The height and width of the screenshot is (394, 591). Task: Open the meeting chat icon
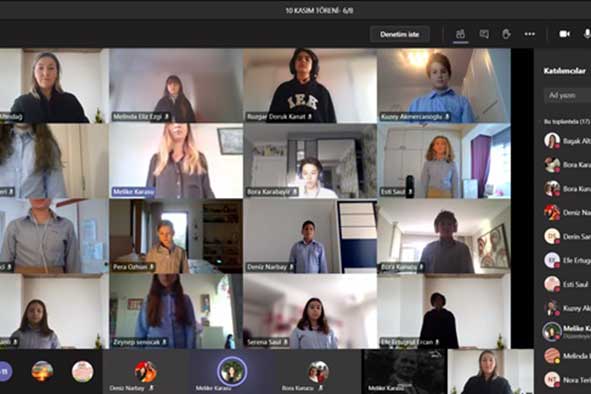pos(484,34)
